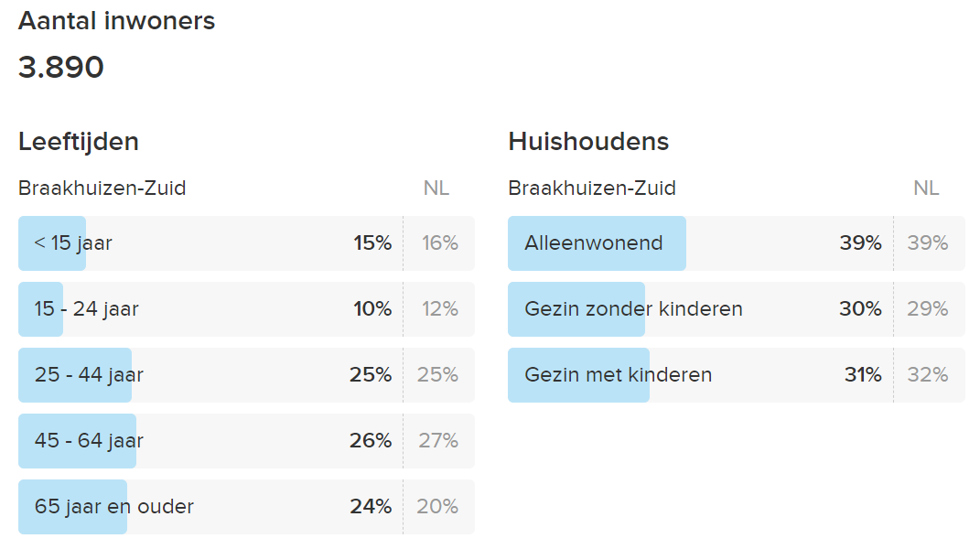Viewport: 980px width, 549px height.
Task: Click Braakhuizen-Zuid label above age bars
Action: click(x=102, y=188)
